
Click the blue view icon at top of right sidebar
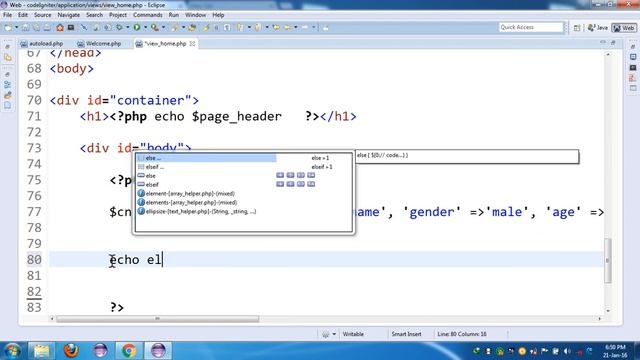[633, 57]
